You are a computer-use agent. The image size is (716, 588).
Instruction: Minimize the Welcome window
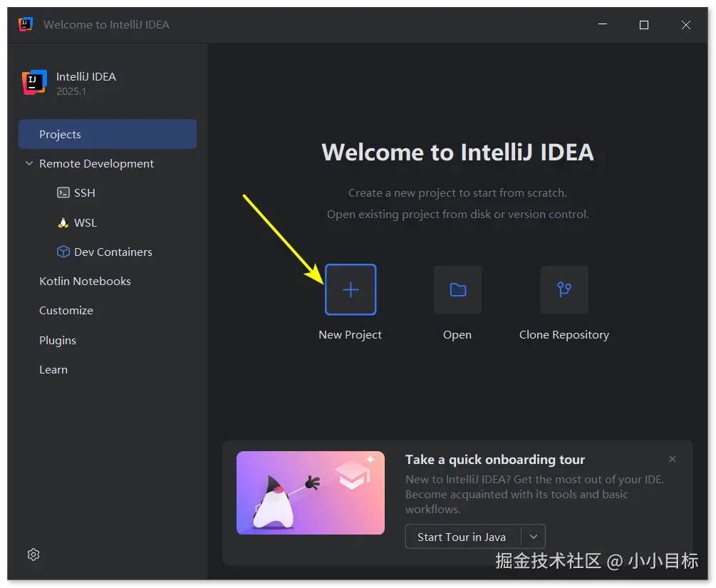[603, 25]
